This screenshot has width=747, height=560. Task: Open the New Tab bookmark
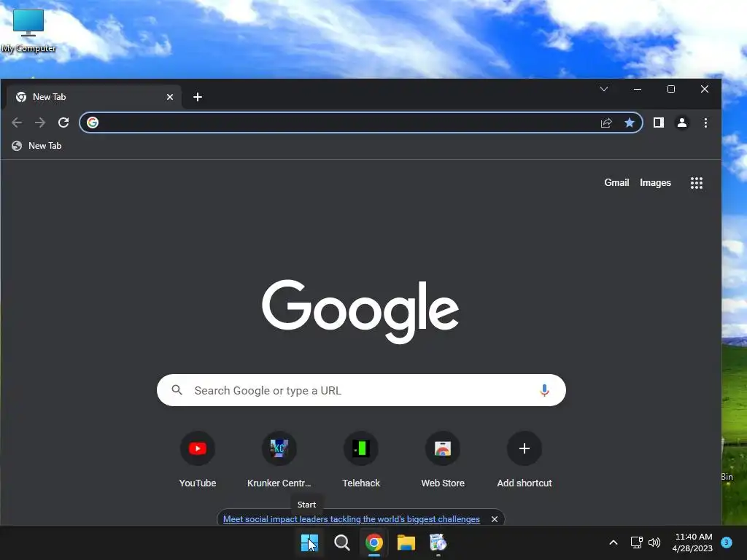click(x=36, y=146)
